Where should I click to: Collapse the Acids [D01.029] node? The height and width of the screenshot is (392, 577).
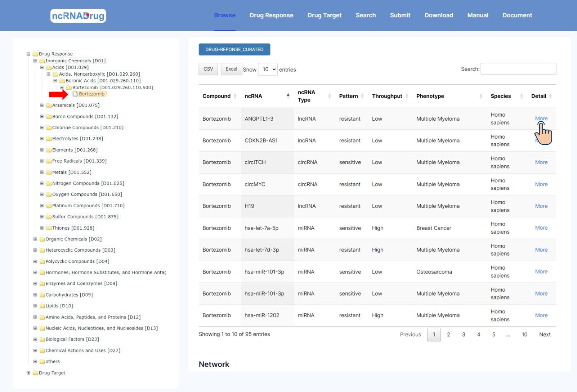(42, 67)
